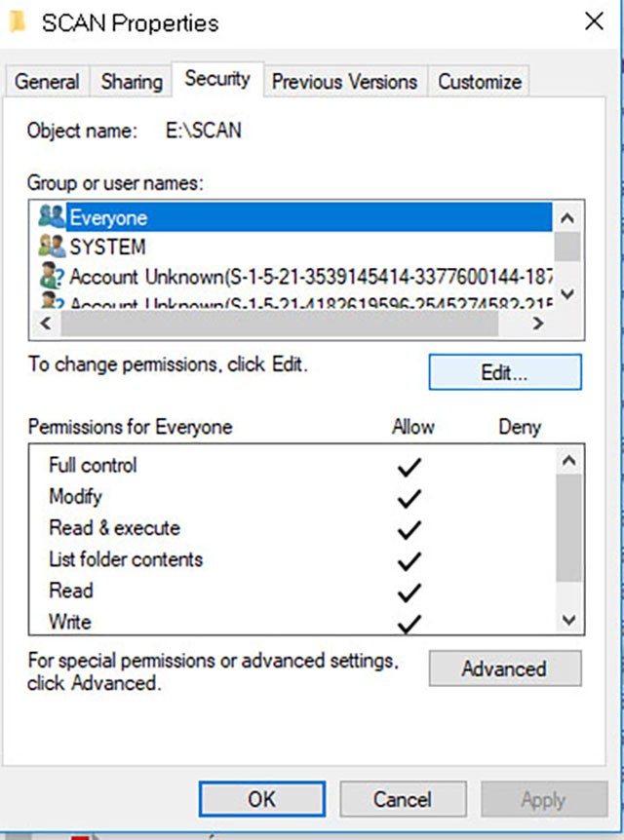This screenshot has height=840, width=624.
Task: Select the Security tab
Action: tap(217, 79)
